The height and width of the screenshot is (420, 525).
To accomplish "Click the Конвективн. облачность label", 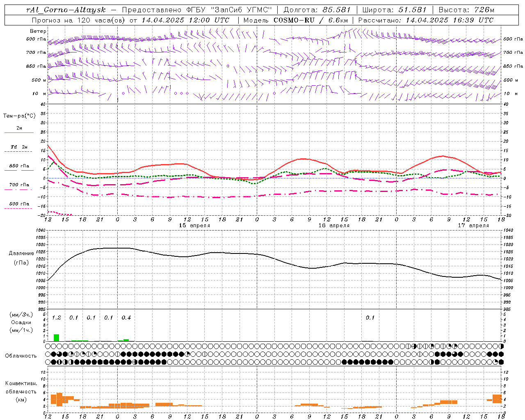I will coord(21,388).
